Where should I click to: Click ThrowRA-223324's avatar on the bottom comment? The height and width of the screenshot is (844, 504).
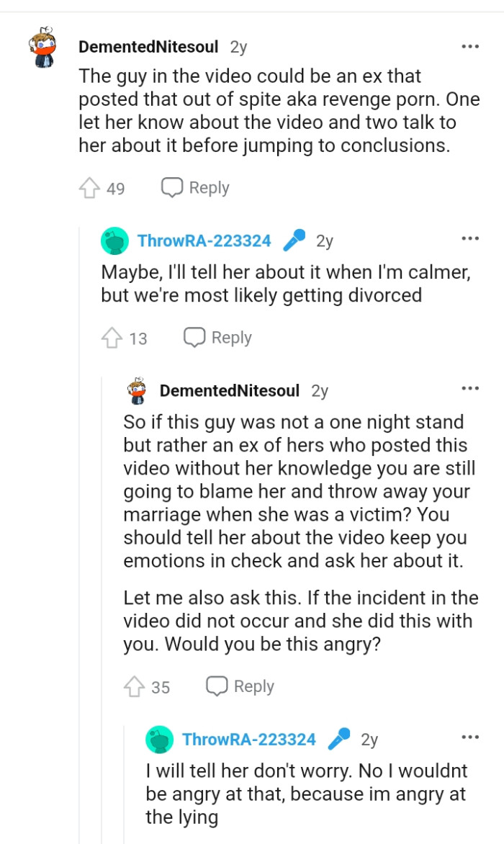159,737
